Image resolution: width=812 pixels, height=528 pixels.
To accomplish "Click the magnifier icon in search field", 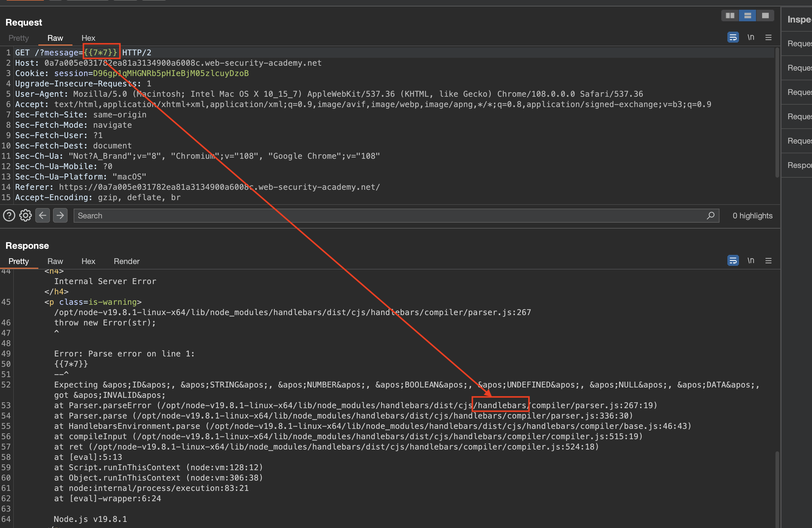I will tap(711, 215).
